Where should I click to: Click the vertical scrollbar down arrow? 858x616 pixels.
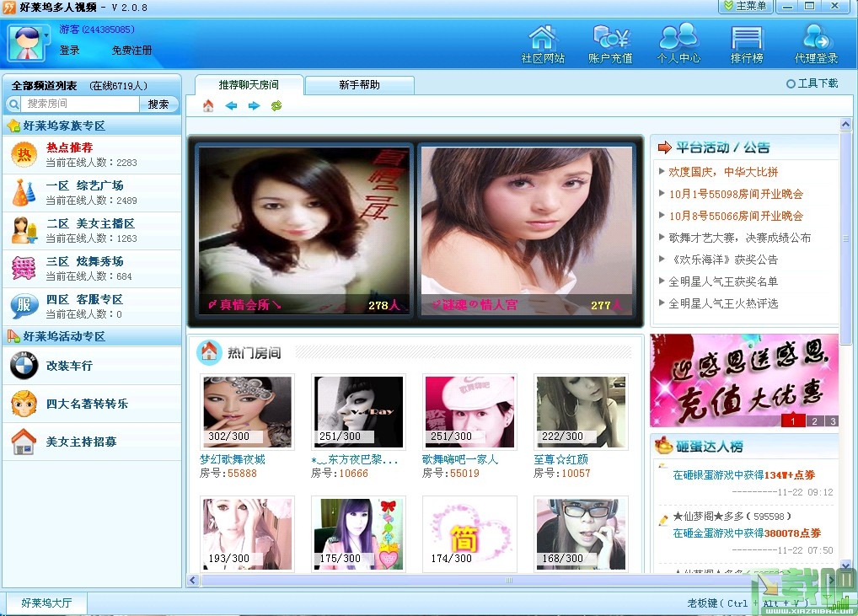pos(845,565)
